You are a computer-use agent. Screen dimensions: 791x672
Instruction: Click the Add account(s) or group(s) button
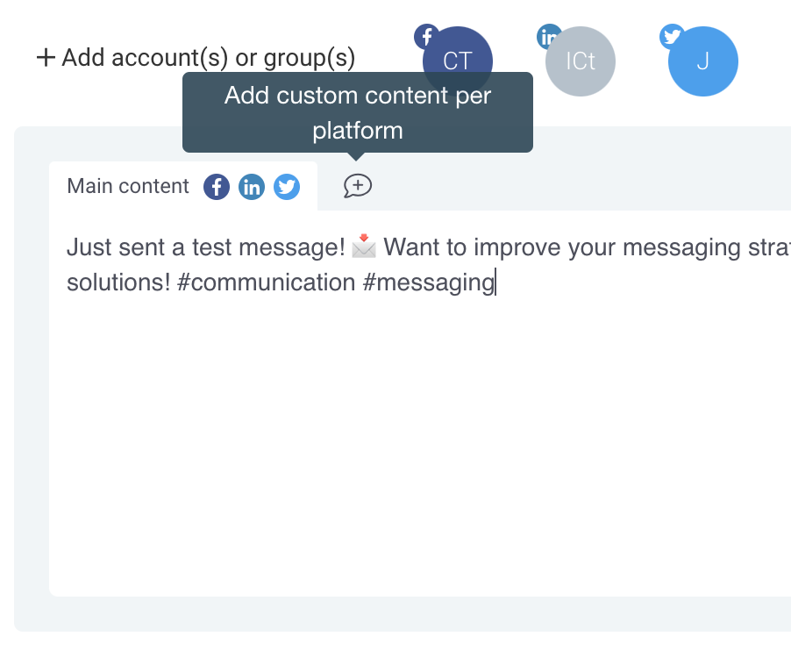(x=196, y=58)
